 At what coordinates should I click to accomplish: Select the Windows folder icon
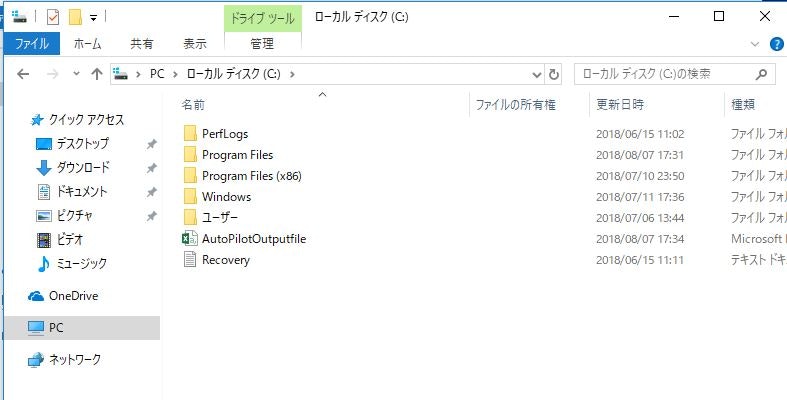tap(190, 197)
